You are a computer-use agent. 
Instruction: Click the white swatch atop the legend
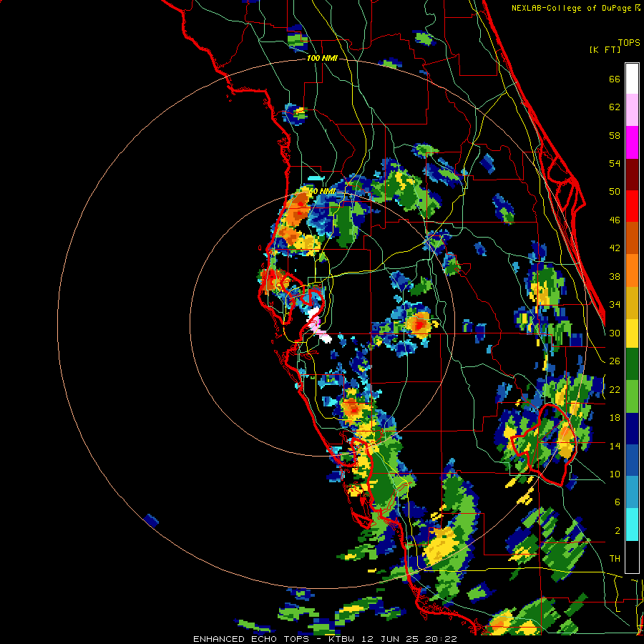click(632, 79)
